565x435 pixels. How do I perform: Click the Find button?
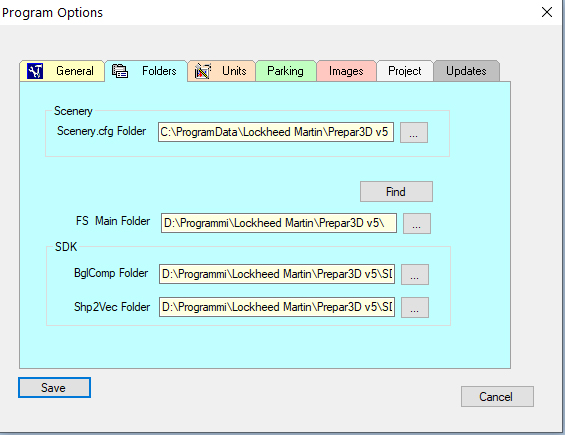pyautogui.click(x=396, y=191)
